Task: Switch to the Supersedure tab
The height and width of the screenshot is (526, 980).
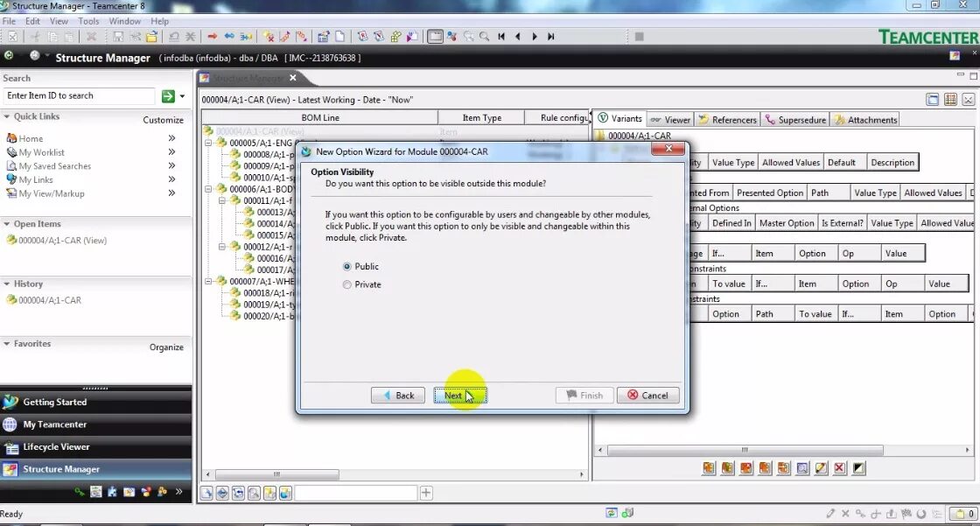Action: pos(795,119)
